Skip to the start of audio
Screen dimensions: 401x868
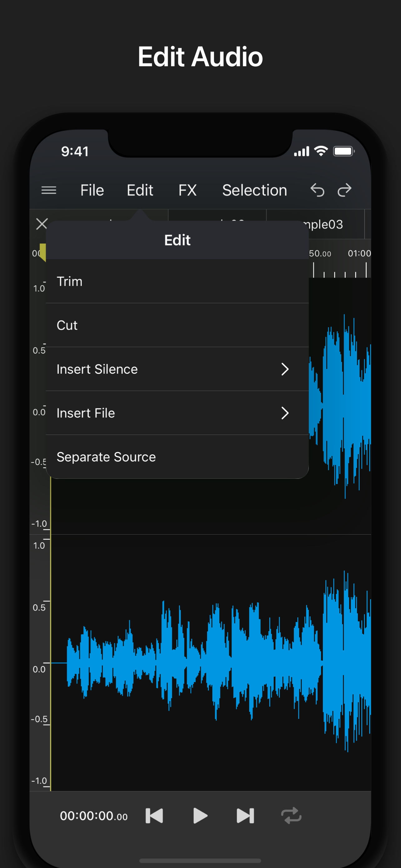tap(154, 816)
